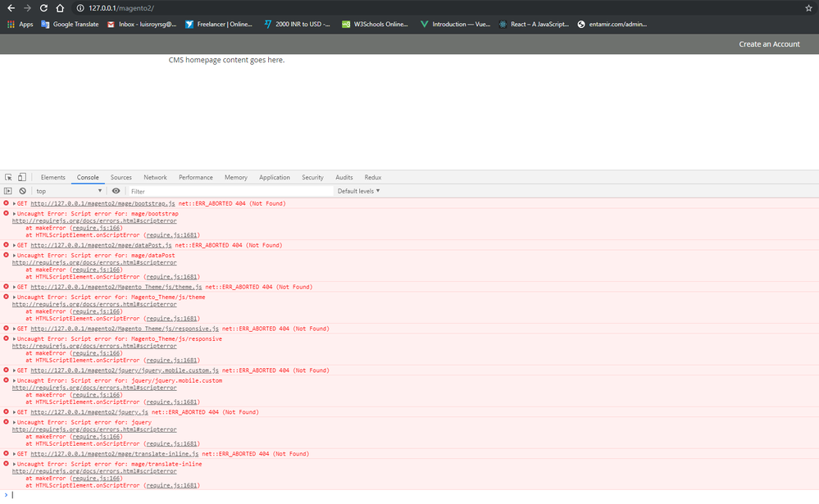Click the Create an Account link
Screen dimensions: 819x504
(769, 44)
